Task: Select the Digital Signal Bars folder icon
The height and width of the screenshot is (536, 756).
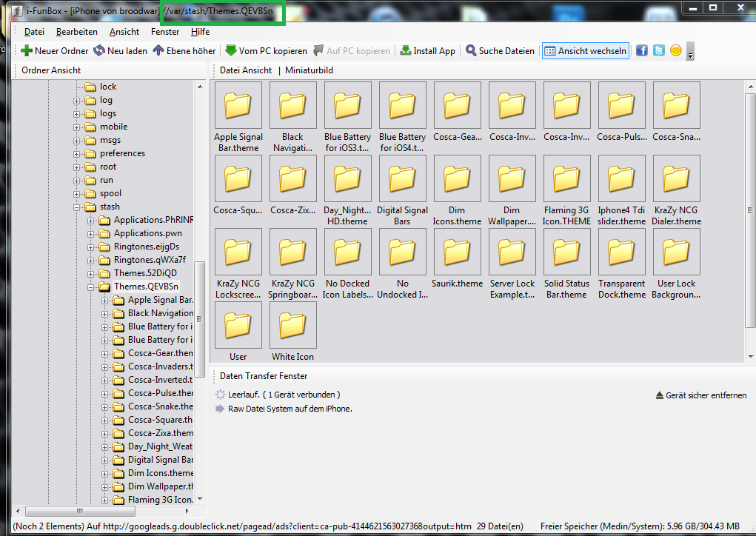Action: (x=403, y=178)
